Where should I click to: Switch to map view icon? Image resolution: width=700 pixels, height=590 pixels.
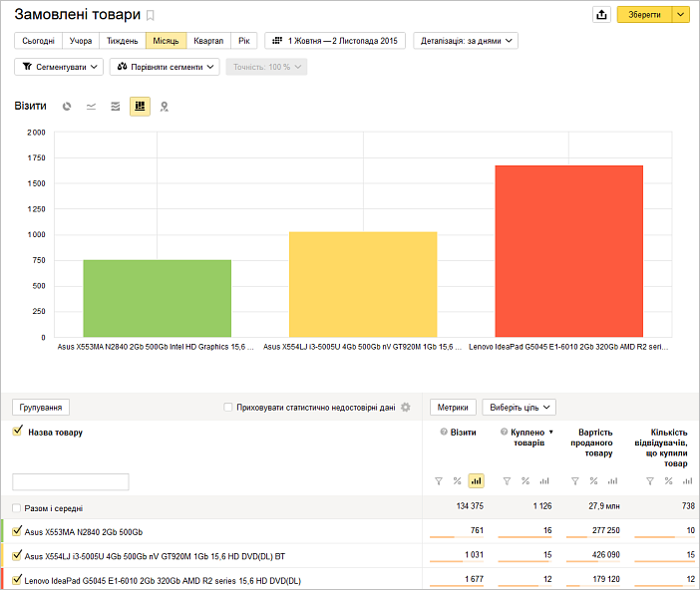point(165,107)
